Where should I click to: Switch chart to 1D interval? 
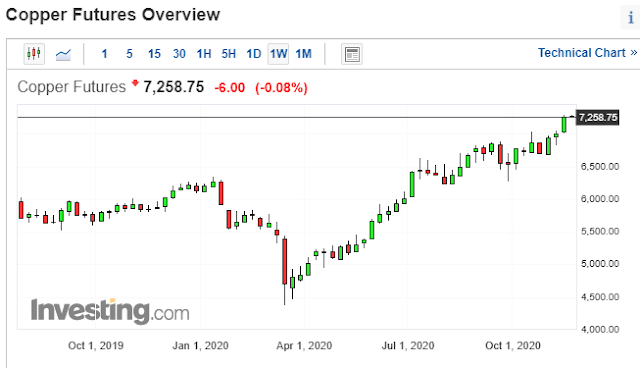click(253, 54)
